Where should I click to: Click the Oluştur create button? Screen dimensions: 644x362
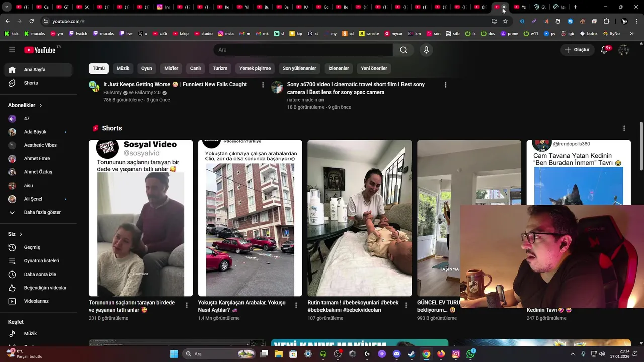point(577,50)
